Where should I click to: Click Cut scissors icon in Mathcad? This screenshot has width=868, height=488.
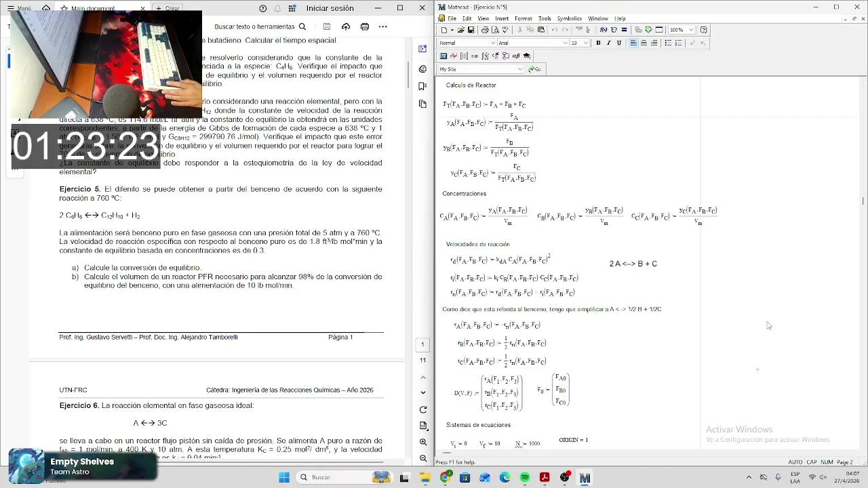(x=519, y=30)
